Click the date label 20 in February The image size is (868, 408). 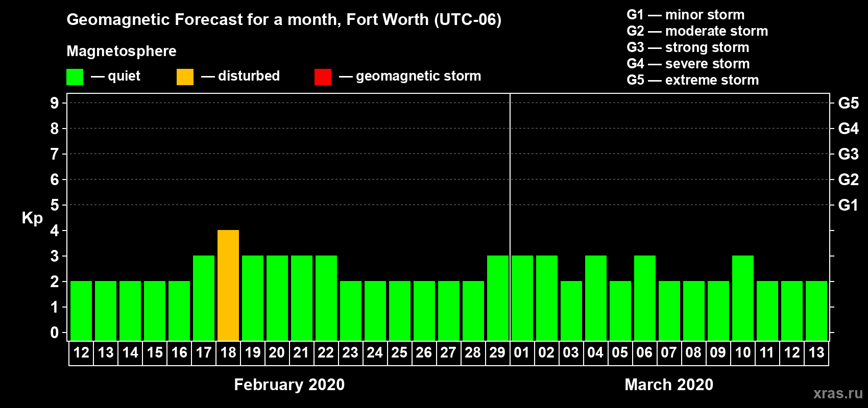click(x=277, y=352)
